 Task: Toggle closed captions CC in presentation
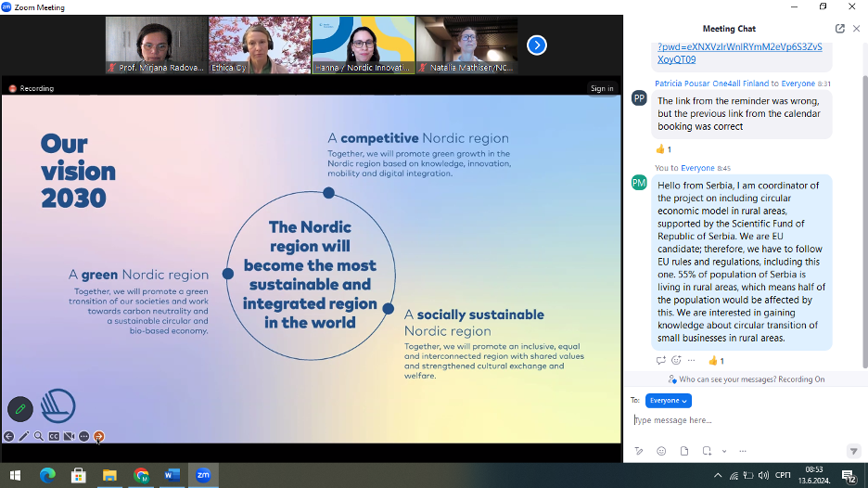click(x=54, y=436)
